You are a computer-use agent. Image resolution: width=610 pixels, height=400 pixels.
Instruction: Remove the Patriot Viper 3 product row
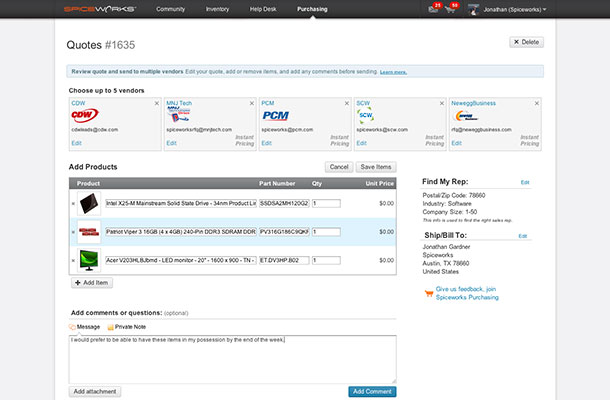click(73, 232)
